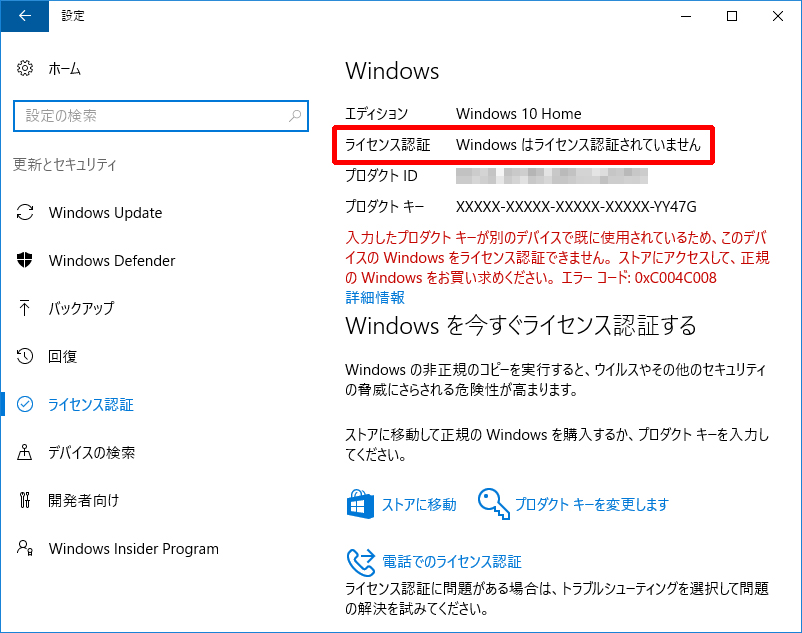Focus the 設定の検索 search box

(x=161, y=116)
